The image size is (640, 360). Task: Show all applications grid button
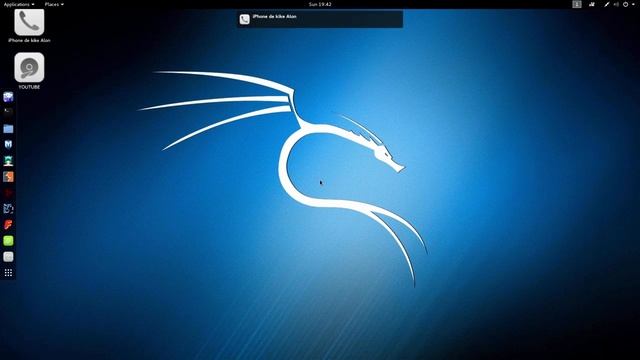click(8, 273)
